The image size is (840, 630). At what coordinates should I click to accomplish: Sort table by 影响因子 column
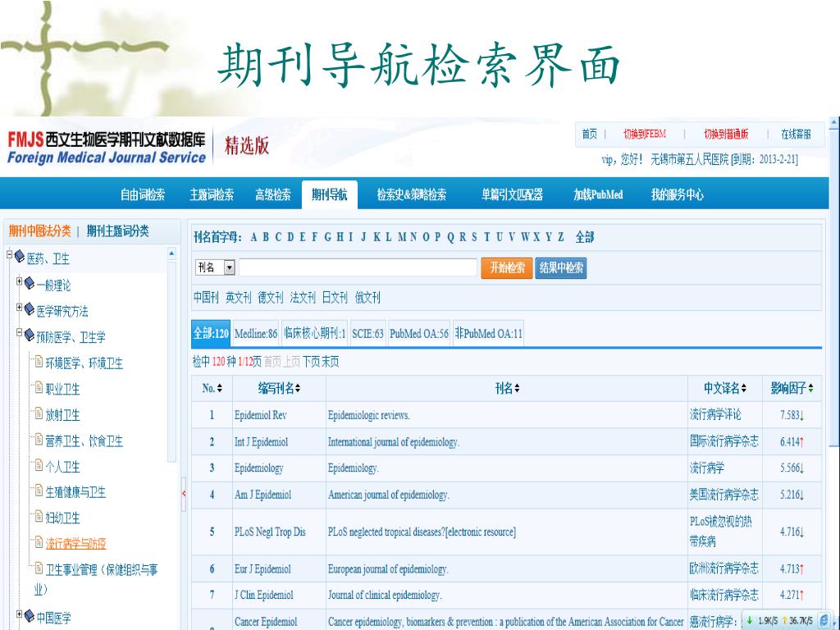(x=792, y=388)
